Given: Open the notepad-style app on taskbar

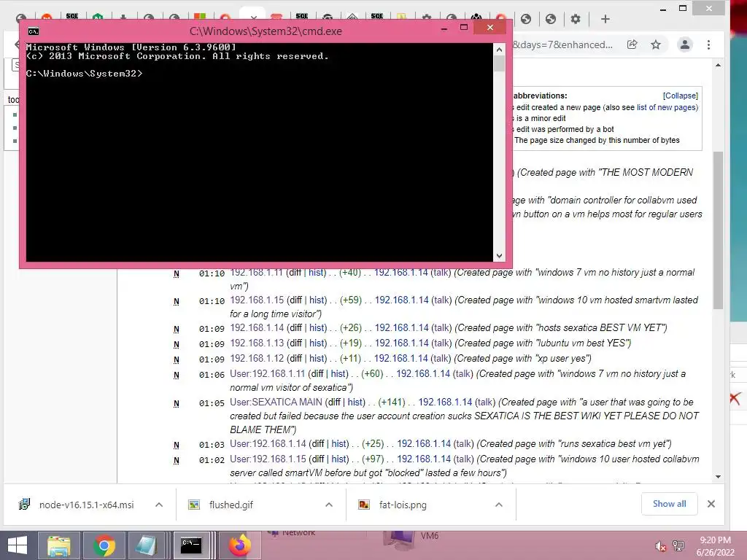Looking at the screenshot, I should tap(146, 545).
